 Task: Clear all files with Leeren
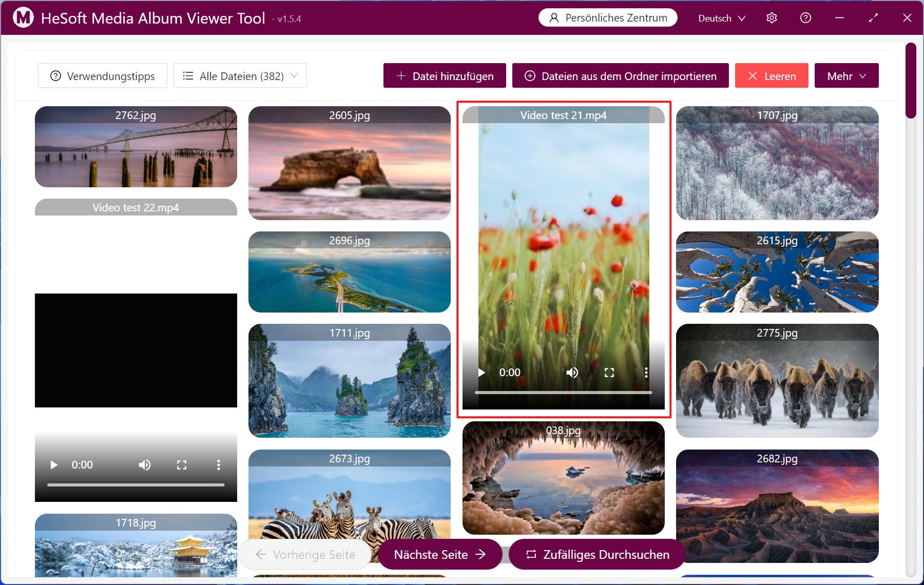tap(772, 76)
